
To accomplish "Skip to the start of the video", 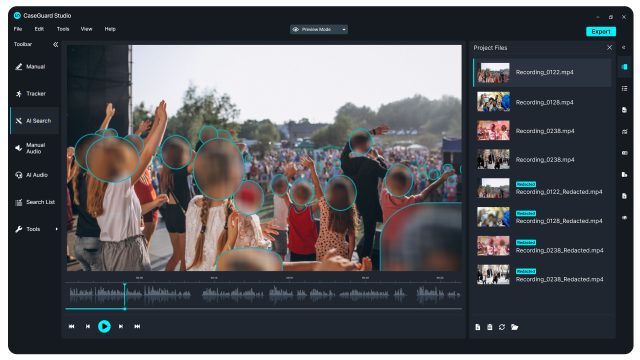I will 71,326.
